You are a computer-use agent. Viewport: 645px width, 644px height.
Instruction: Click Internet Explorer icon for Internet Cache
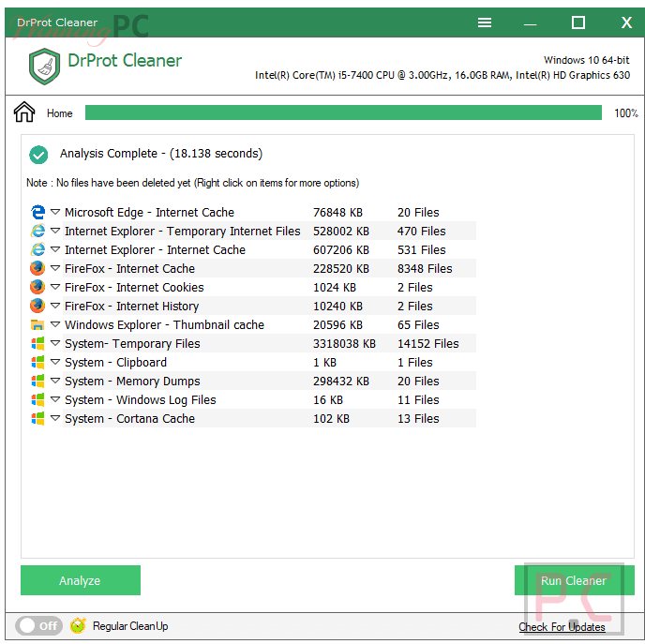coord(37,249)
